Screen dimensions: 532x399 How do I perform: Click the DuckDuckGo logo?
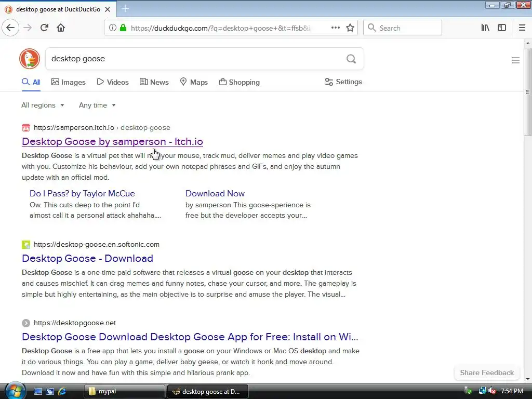30,59
